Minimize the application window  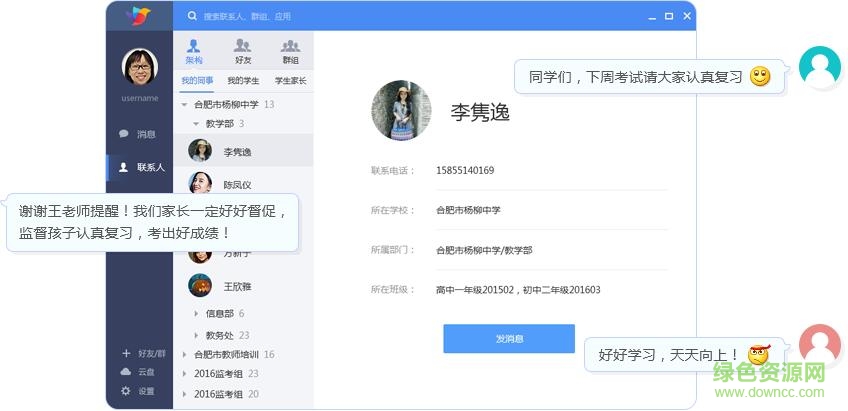pyautogui.click(x=652, y=17)
